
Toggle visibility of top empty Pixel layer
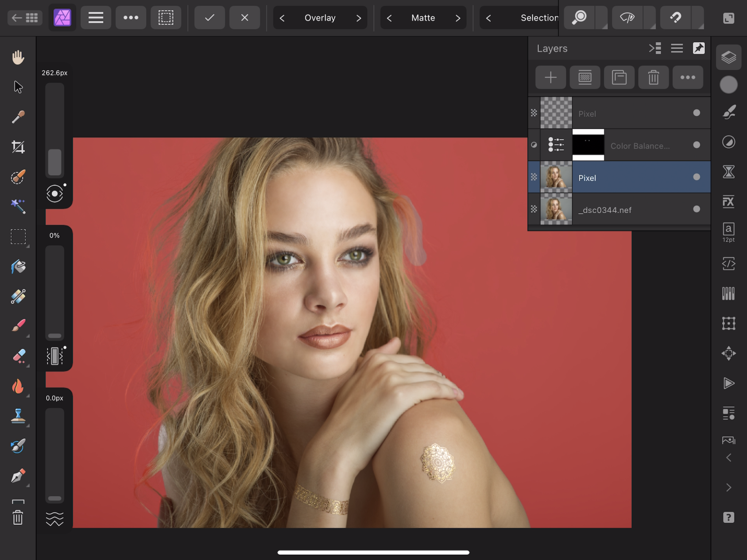(696, 113)
